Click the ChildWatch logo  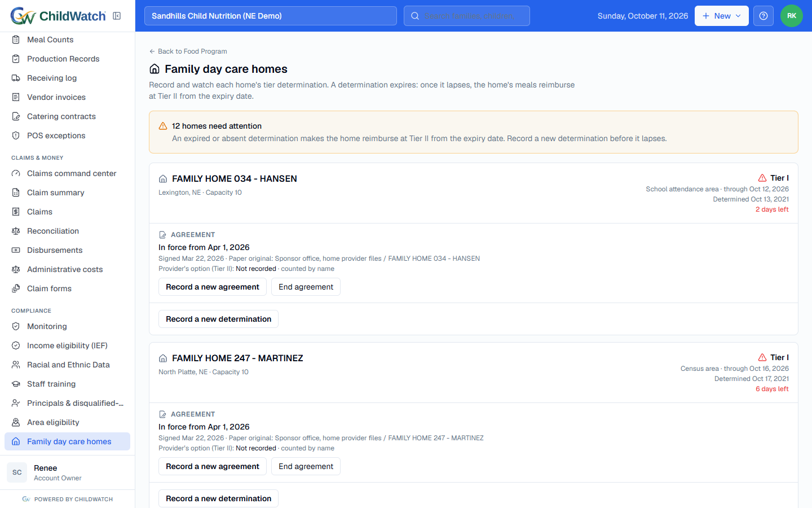(58, 16)
